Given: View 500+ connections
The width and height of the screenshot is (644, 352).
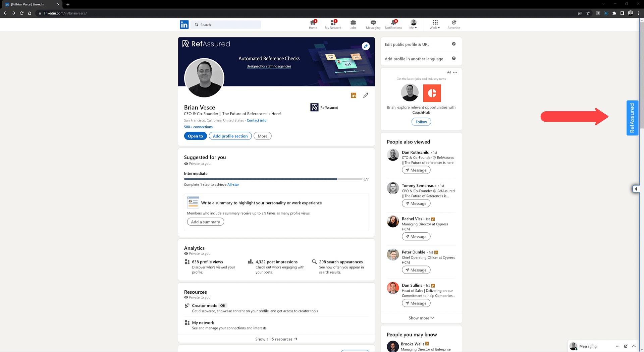Looking at the screenshot, I should (198, 127).
